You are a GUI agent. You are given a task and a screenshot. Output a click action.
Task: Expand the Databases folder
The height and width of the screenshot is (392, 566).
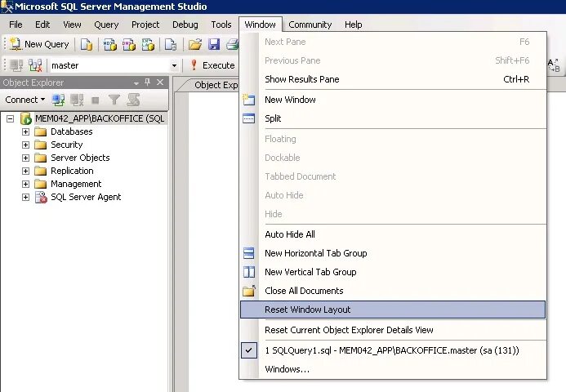tap(25, 131)
